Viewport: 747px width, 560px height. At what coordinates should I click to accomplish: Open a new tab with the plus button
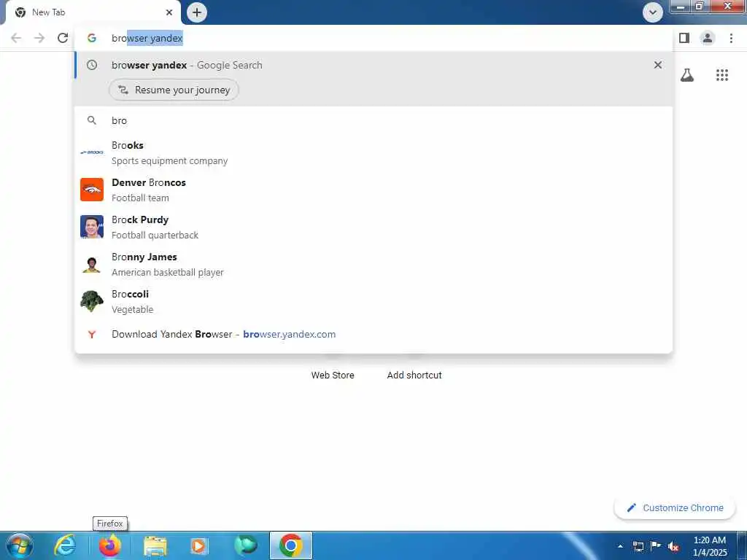(x=197, y=12)
